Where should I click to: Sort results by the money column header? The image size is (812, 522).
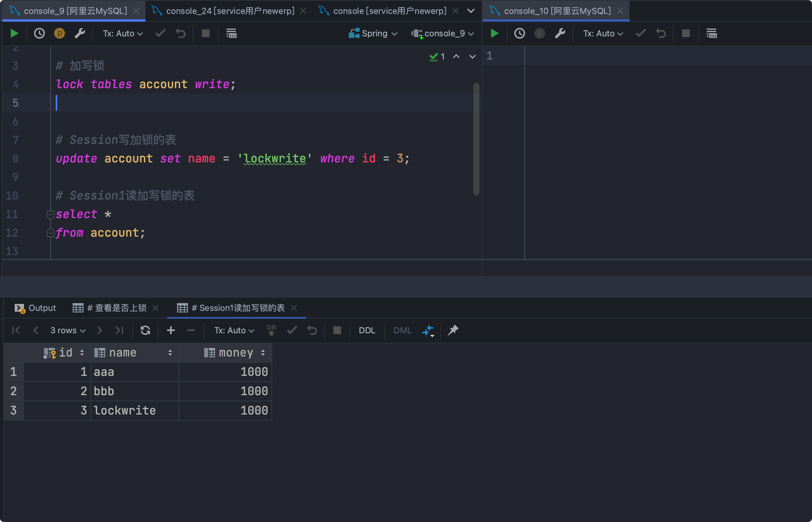coord(235,353)
